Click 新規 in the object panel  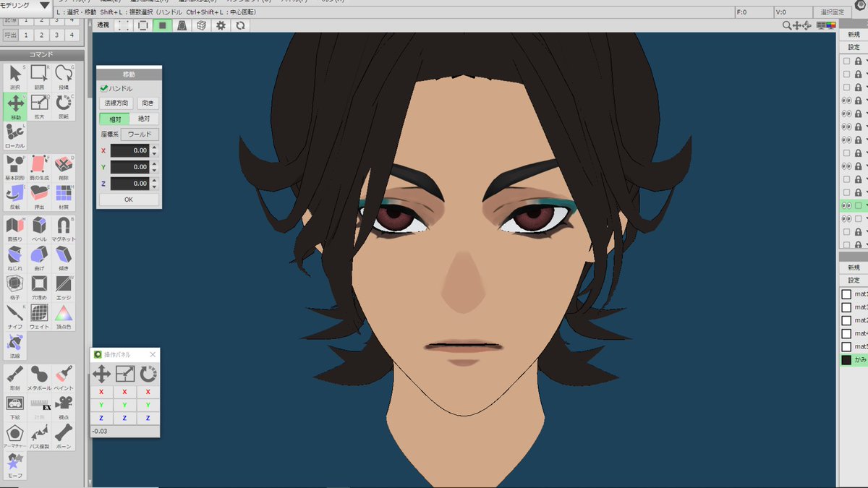point(854,33)
